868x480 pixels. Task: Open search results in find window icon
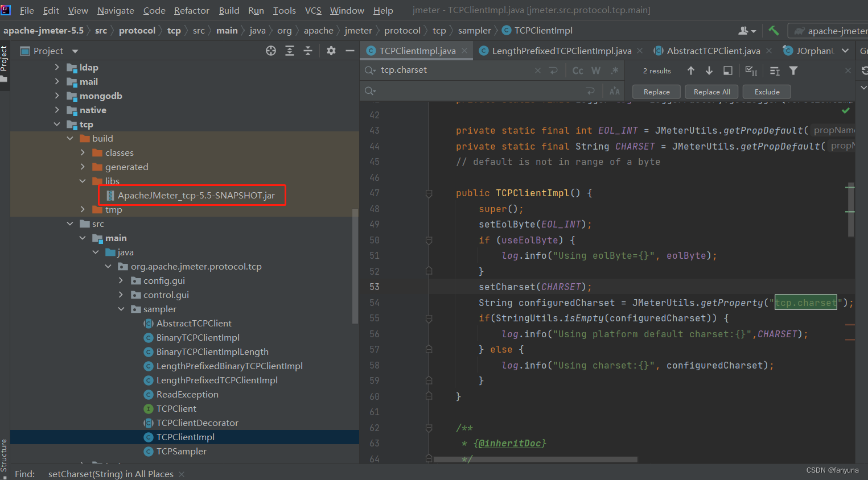pyautogui.click(x=728, y=71)
